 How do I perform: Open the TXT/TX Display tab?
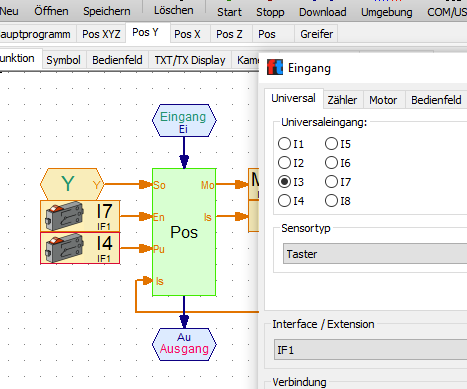(x=190, y=60)
